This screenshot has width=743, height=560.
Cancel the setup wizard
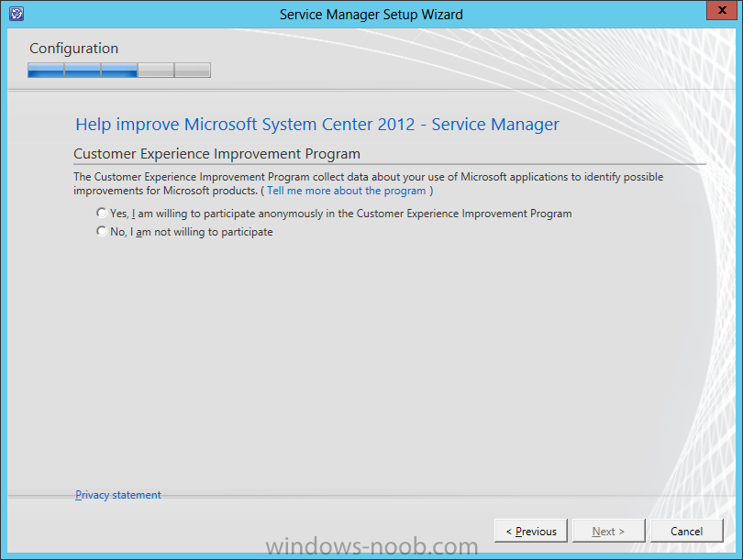[687, 531]
